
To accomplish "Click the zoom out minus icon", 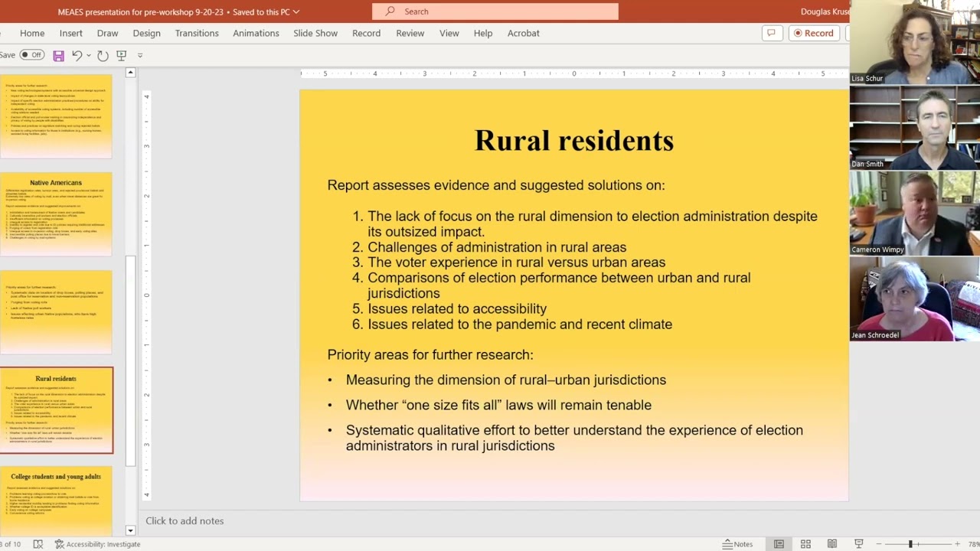I will pos(879,544).
